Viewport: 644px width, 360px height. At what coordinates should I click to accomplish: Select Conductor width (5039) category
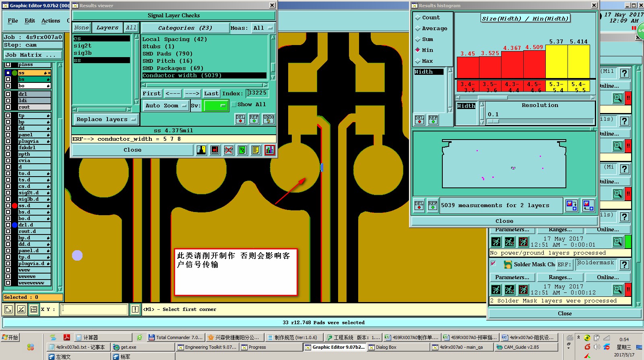[x=204, y=76]
